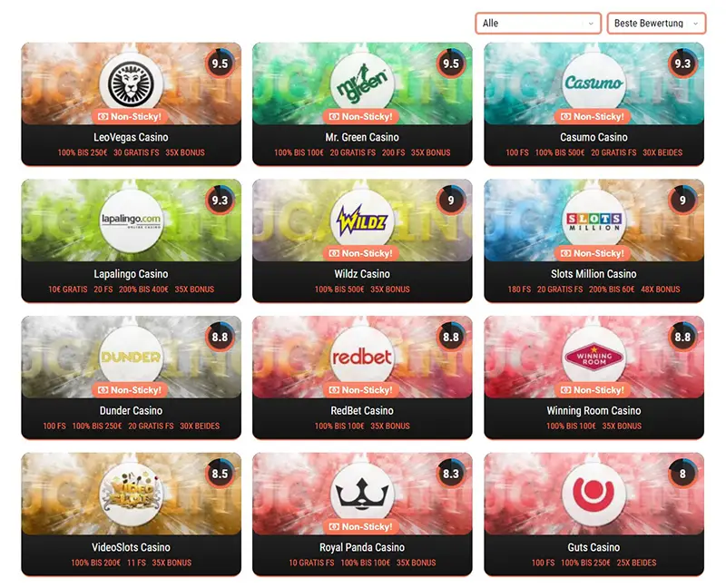
Task: Click the Non-Sticky badge on Winning Room
Action: 594,390
